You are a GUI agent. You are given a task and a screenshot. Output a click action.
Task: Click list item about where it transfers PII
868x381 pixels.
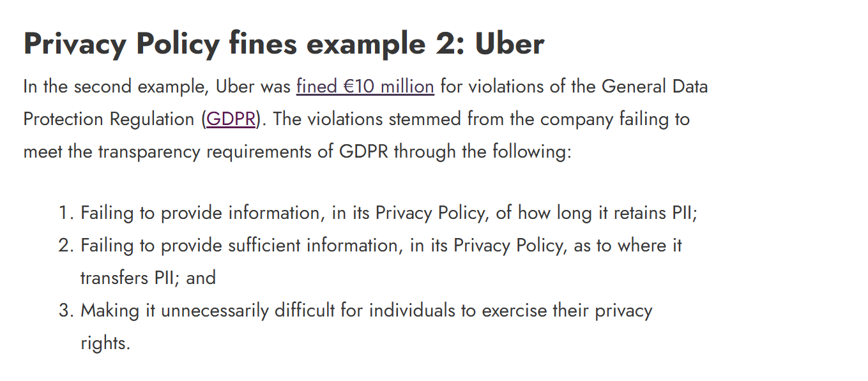[381, 262]
